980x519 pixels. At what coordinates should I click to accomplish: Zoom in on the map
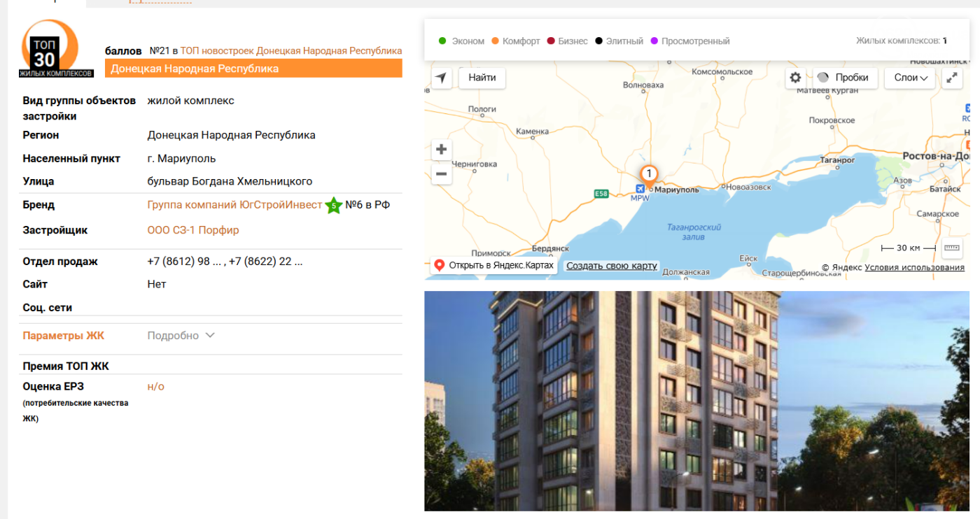tap(441, 150)
